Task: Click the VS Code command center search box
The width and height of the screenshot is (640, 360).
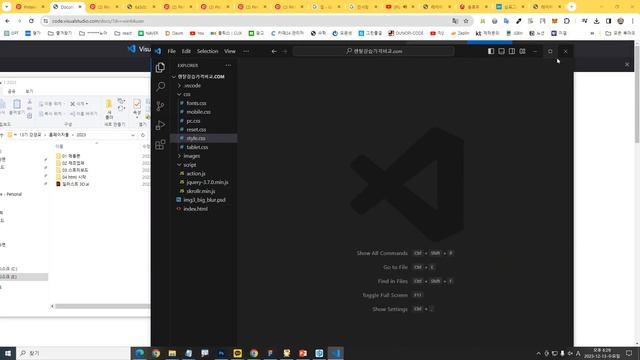Action: [x=373, y=51]
